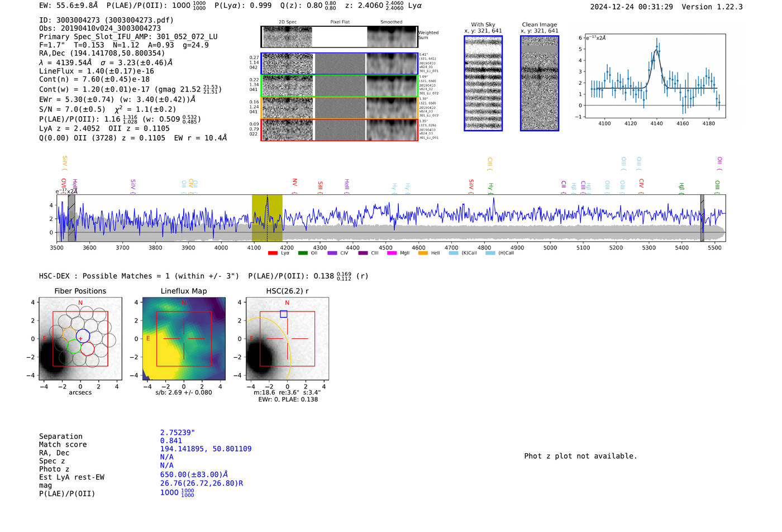Click the separation value 2.75239"
The image size is (782, 532).
coord(177,433)
